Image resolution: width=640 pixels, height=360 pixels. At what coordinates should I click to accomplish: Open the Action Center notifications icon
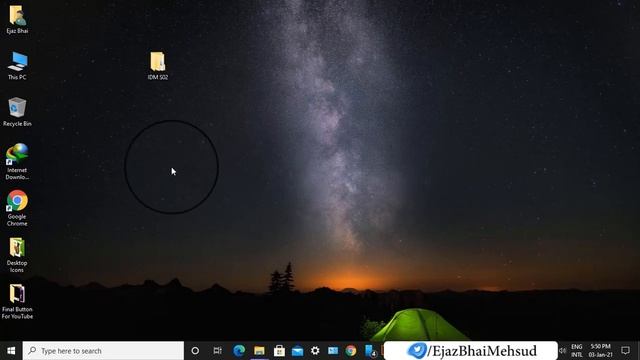625,351
